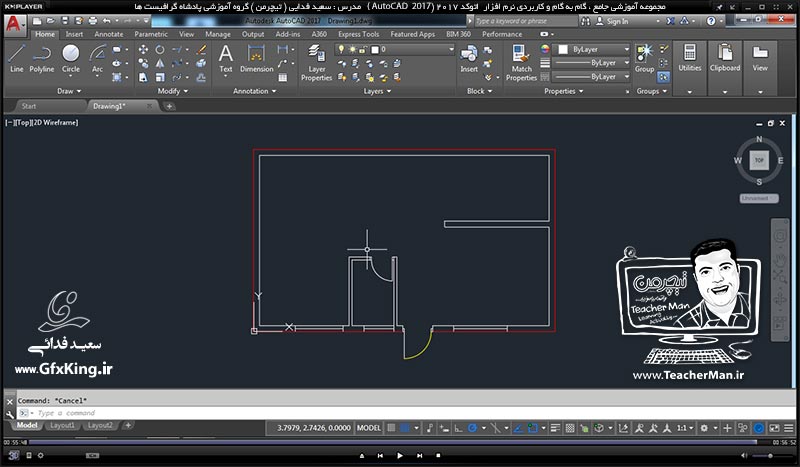The width and height of the screenshot is (800, 467).
Task: Click the object color swatch in Properties
Action: coord(563,50)
